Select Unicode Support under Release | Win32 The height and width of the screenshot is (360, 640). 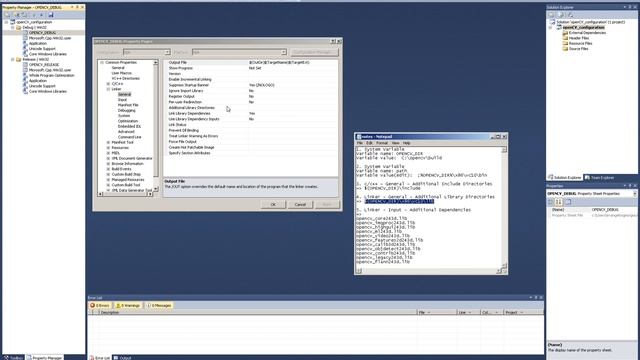42,86
